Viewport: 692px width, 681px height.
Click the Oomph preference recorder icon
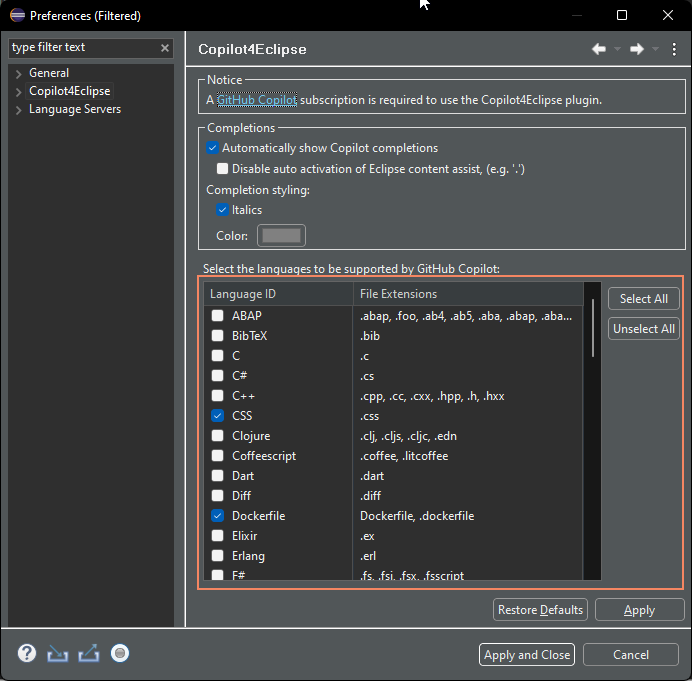(120, 653)
